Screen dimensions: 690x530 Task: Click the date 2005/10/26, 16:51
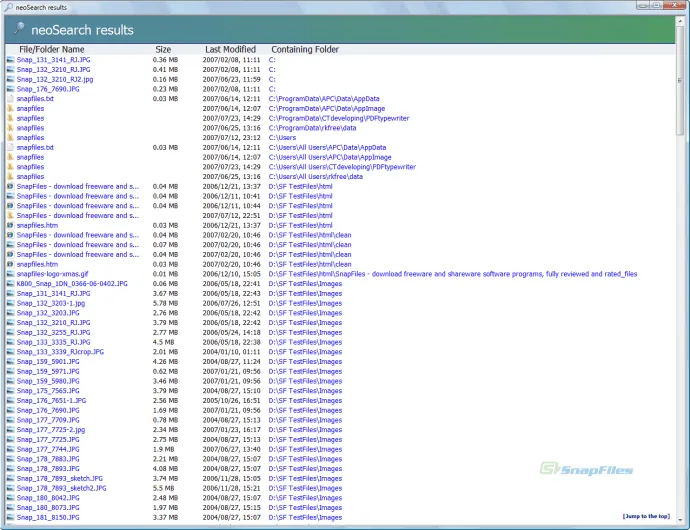point(231,401)
